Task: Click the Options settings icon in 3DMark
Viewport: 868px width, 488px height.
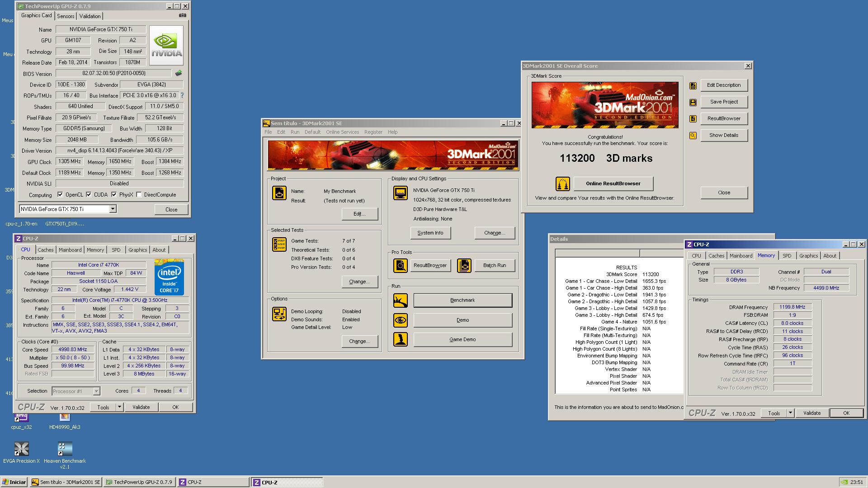Action: click(279, 314)
